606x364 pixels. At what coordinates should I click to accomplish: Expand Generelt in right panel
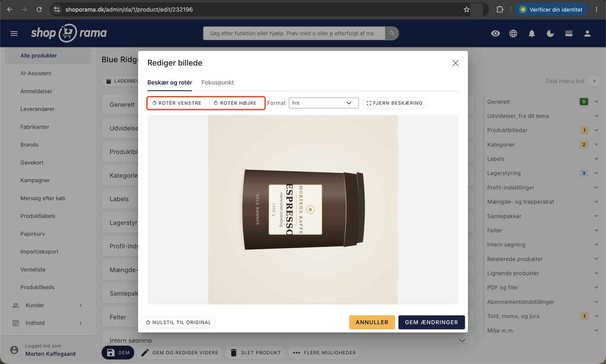[543, 102]
